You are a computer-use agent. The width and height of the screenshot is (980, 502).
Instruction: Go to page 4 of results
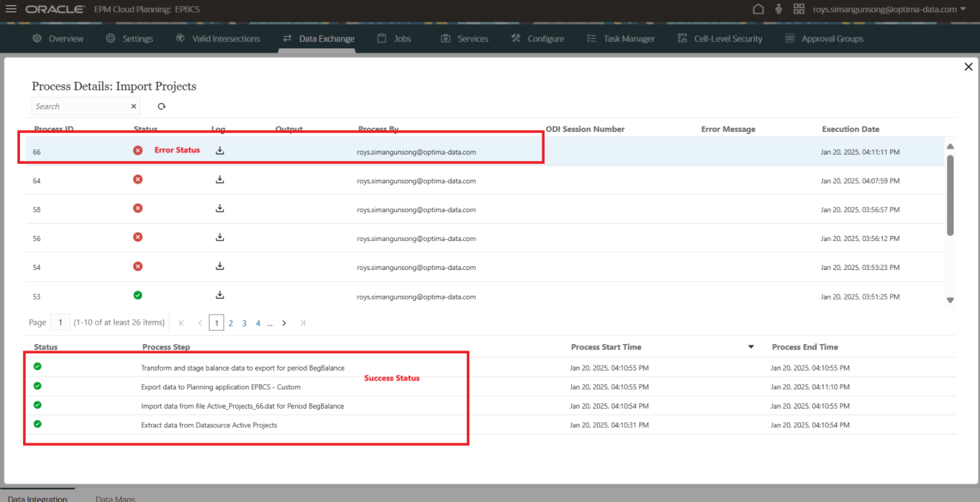click(258, 323)
